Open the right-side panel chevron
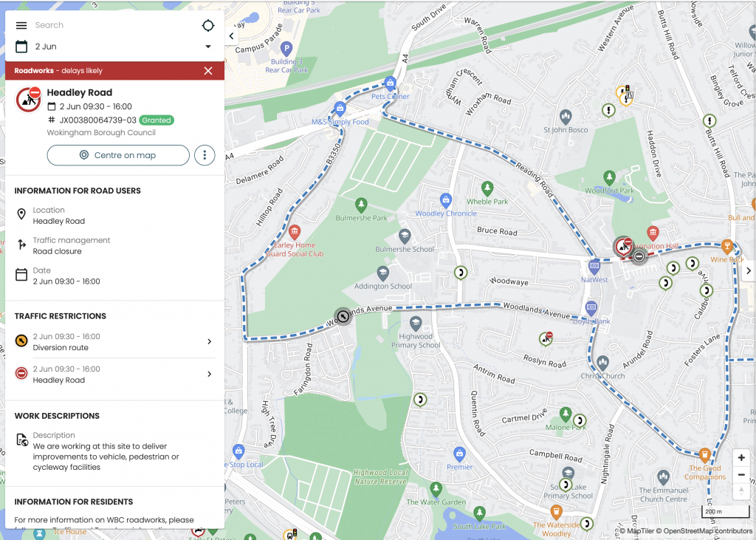 tap(748, 271)
